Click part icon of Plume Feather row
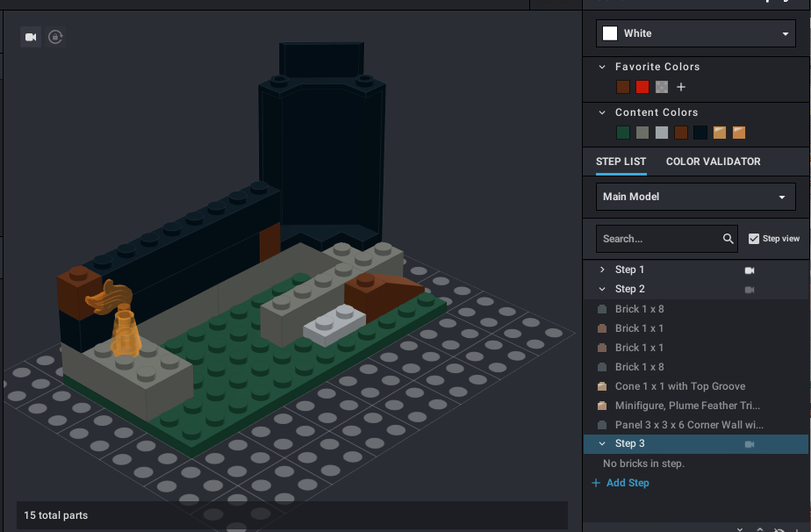This screenshot has height=532, width=811. 602,406
